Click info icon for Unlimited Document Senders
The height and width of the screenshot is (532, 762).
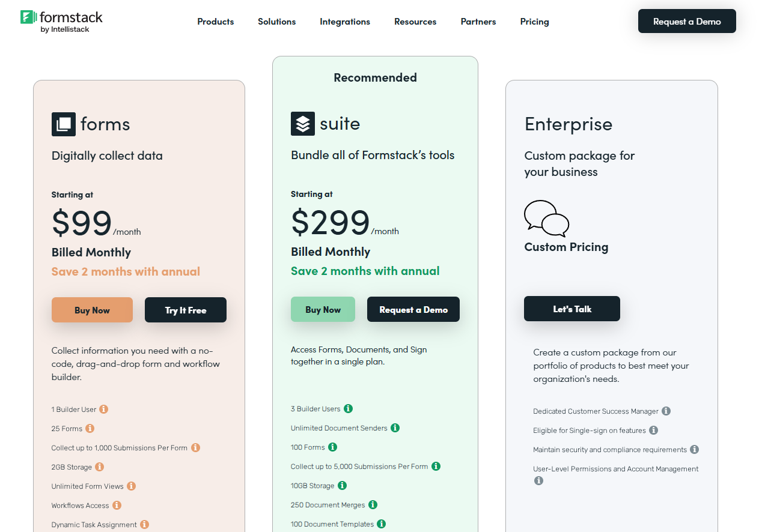[395, 428]
